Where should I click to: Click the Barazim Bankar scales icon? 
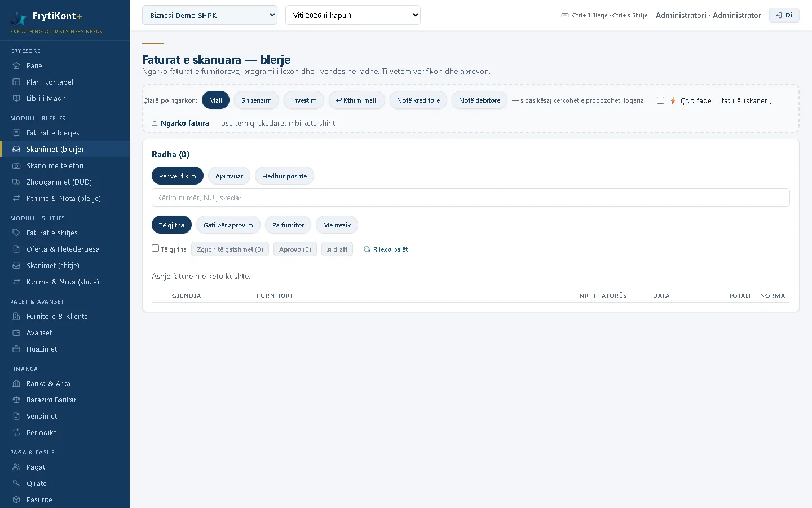[x=16, y=400]
